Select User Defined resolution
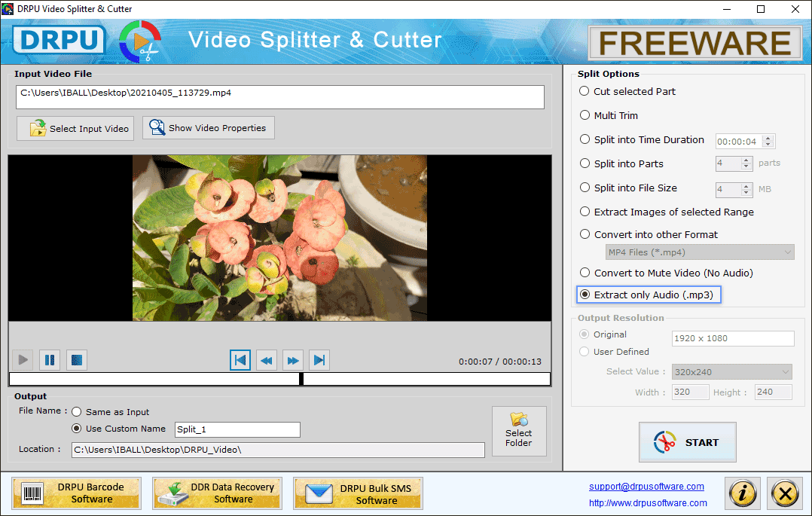Screen dimensions: 812x516 (585, 351)
